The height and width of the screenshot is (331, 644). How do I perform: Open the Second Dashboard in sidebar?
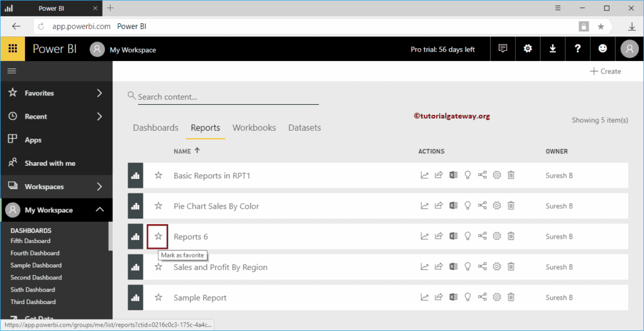coord(36,277)
